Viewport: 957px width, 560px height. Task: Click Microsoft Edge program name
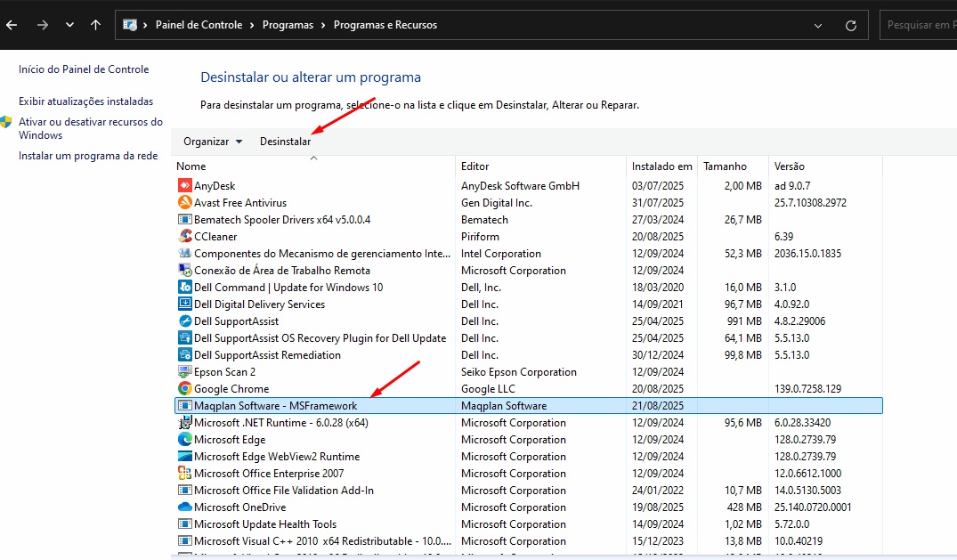coord(230,440)
